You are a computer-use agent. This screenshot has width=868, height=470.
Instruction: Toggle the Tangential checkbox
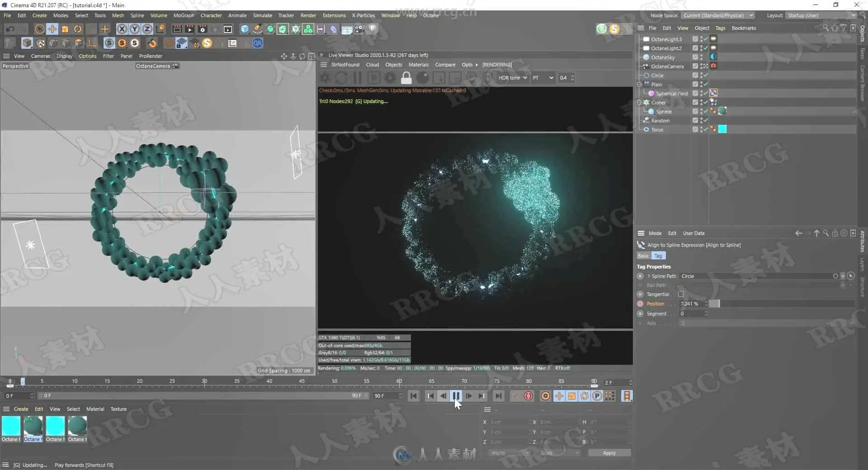(681, 294)
